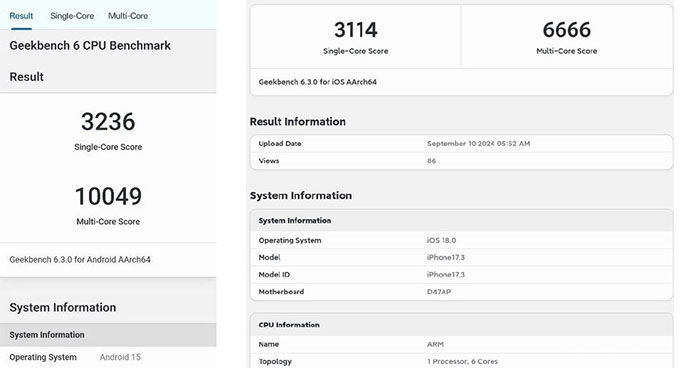Select the 10049 multi-core score
The height and width of the screenshot is (368, 680).
[108, 196]
